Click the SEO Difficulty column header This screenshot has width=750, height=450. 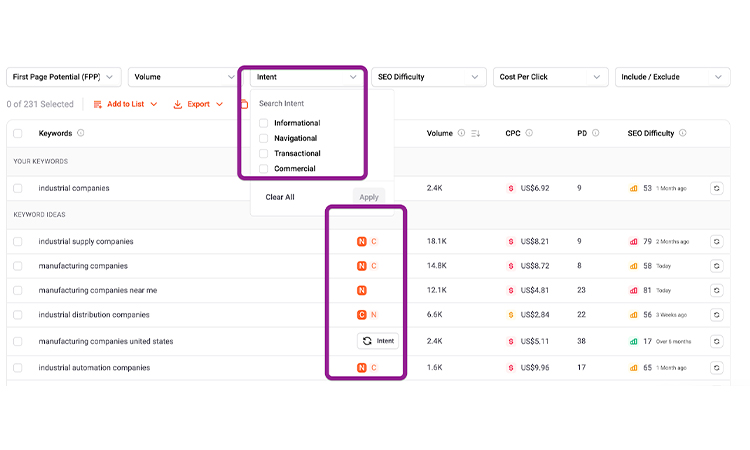tap(651, 133)
